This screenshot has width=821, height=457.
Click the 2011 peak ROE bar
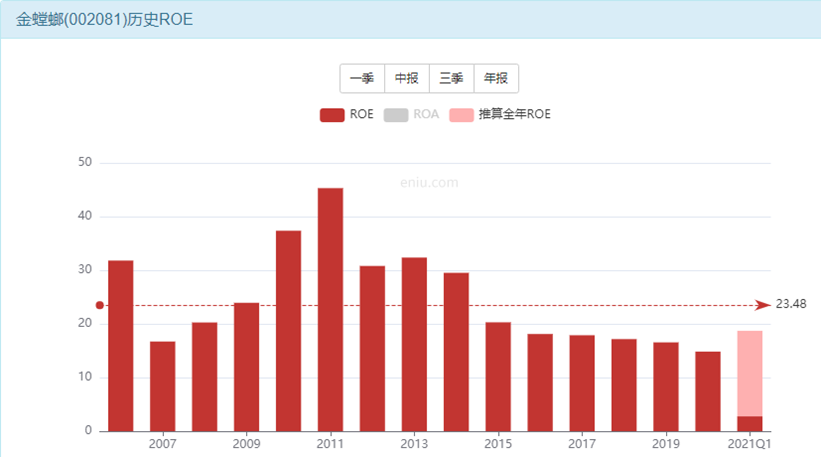[330, 310]
